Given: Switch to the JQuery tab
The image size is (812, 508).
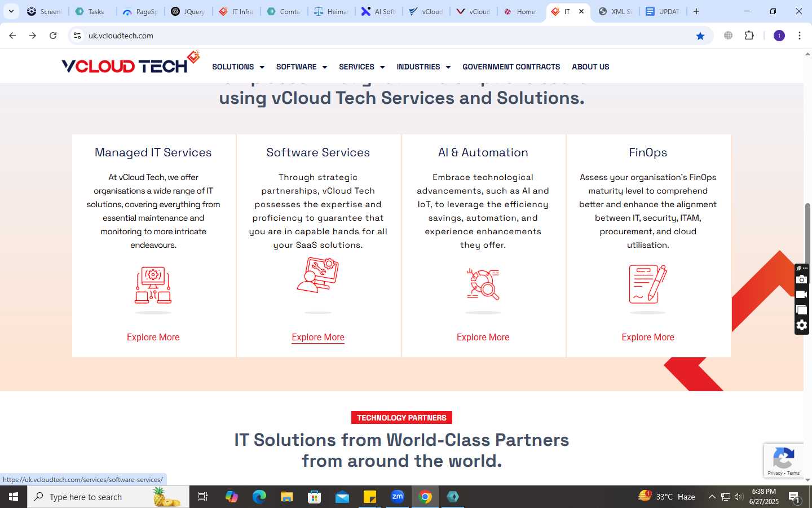Looking at the screenshot, I should [188, 11].
